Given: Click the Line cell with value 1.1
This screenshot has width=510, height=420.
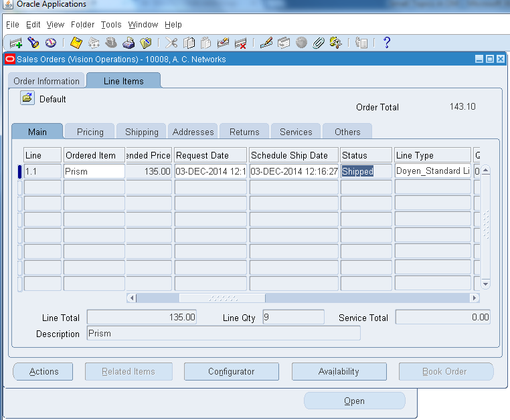Looking at the screenshot, I should (43, 171).
